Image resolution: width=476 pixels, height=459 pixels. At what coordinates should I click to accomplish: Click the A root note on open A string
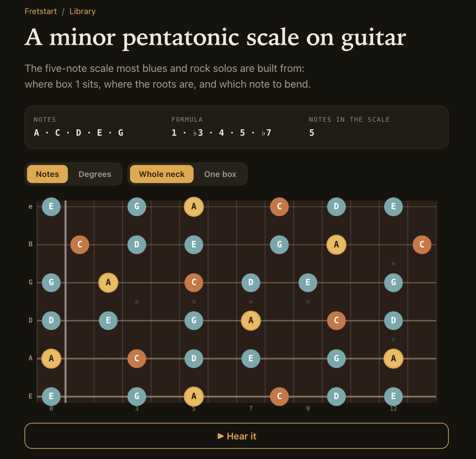point(51,359)
